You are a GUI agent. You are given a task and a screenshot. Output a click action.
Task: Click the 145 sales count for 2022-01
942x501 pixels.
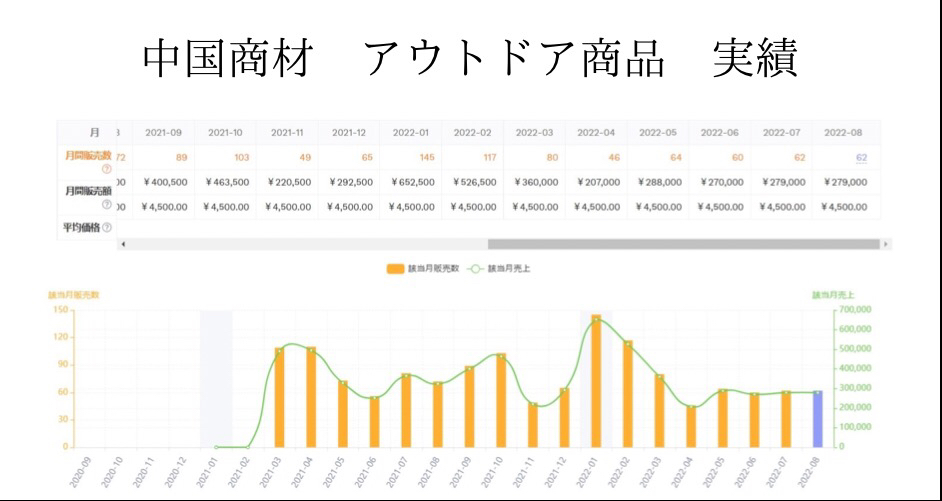427,157
